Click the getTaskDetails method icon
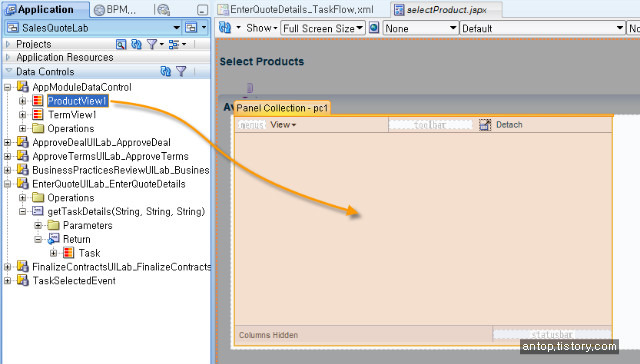 (38, 211)
